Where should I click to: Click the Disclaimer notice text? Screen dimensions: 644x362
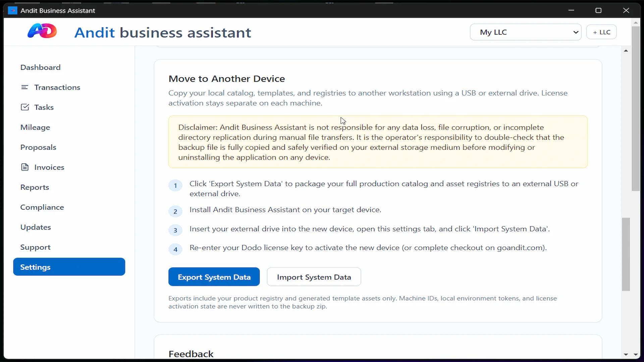pyautogui.click(x=371, y=142)
